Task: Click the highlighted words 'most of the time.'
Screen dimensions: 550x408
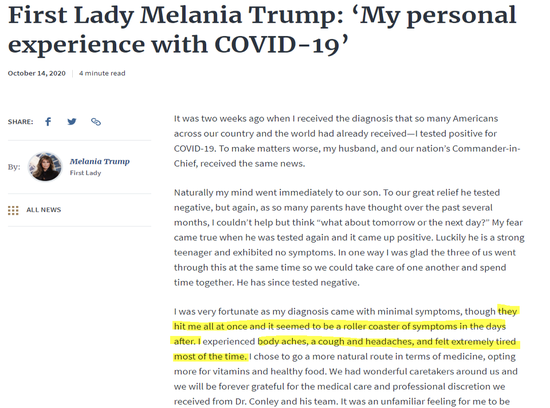Action: [210, 357]
